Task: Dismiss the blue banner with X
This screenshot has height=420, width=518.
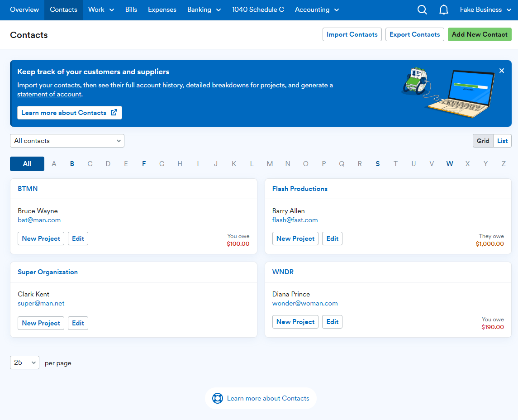Action: point(501,71)
